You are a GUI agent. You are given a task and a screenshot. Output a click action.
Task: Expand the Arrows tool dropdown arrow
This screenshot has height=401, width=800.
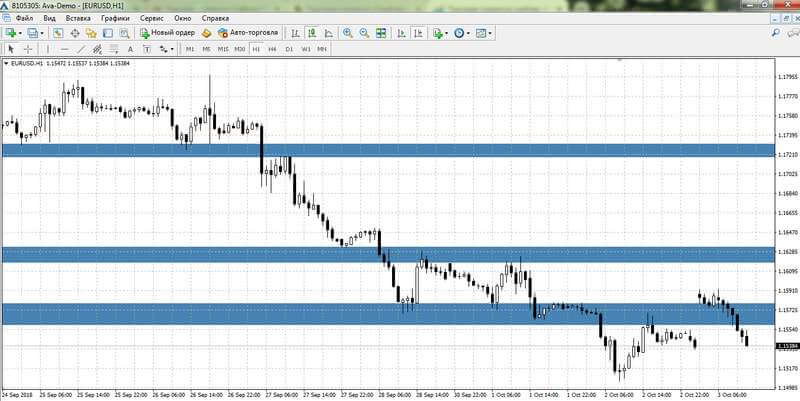tap(172, 49)
